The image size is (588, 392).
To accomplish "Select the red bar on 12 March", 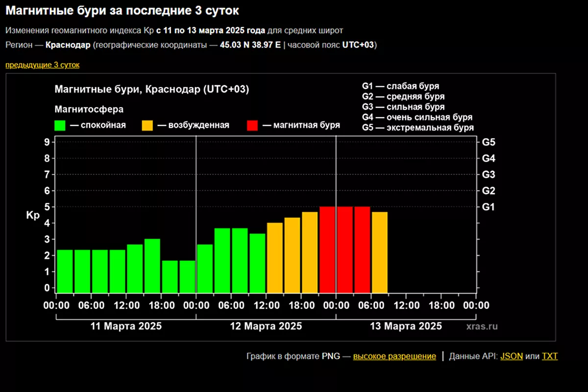I will (327, 249).
